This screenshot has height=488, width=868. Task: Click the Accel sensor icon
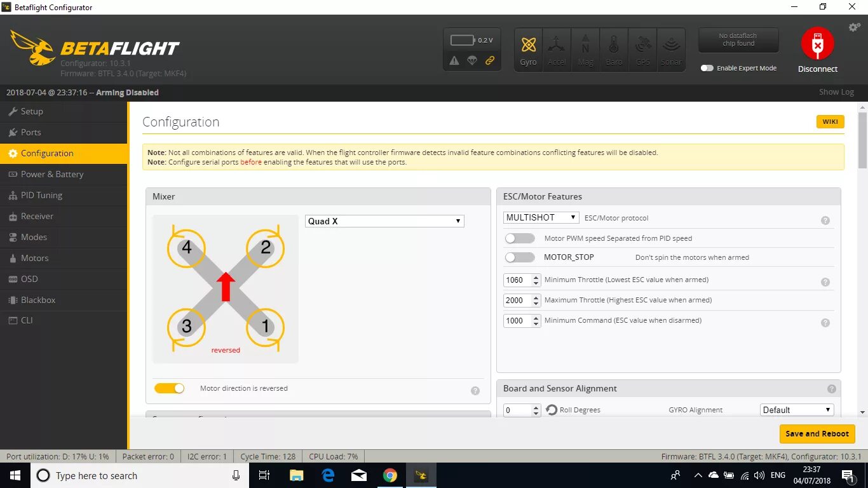tap(557, 50)
